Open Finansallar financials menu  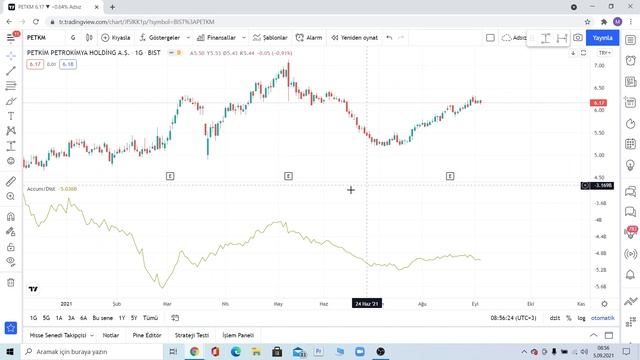pyautogui.click(x=216, y=38)
